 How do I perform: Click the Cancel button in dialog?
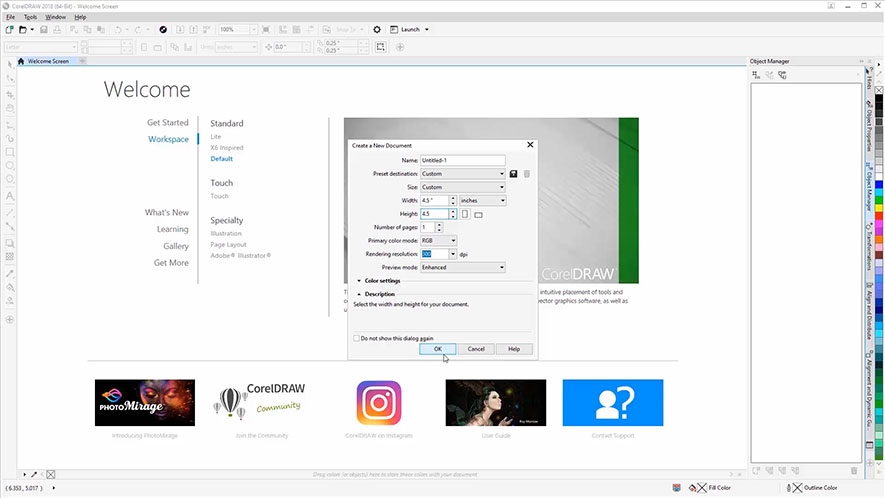click(476, 349)
